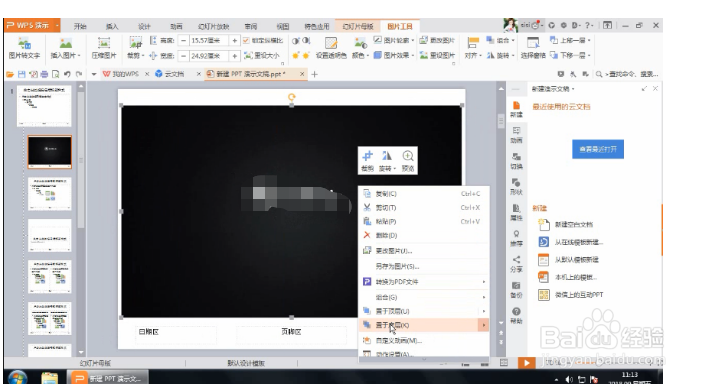Click the 图片转文字 ribbon icon
The image size is (704, 384).
point(24,48)
